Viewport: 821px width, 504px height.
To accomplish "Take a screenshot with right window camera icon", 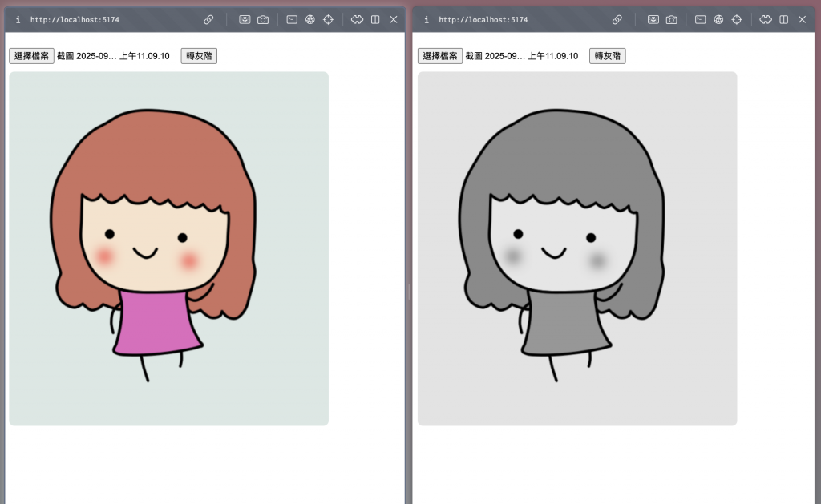I will pos(671,20).
